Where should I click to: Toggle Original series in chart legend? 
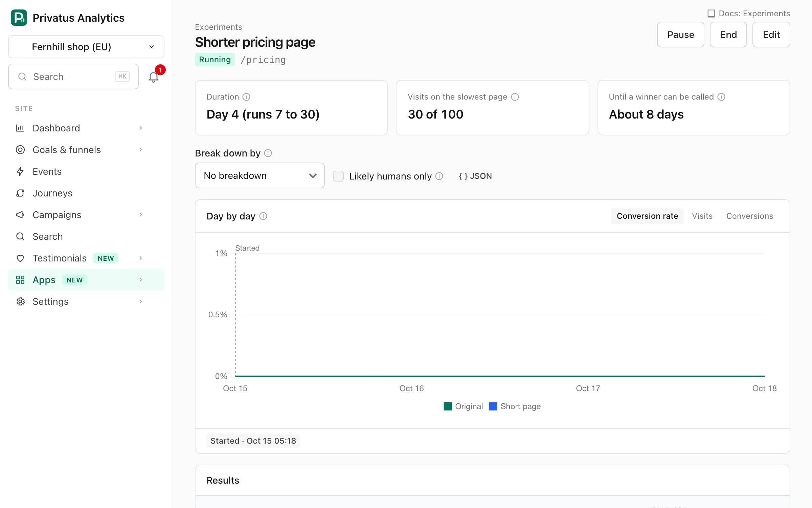tap(463, 406)
